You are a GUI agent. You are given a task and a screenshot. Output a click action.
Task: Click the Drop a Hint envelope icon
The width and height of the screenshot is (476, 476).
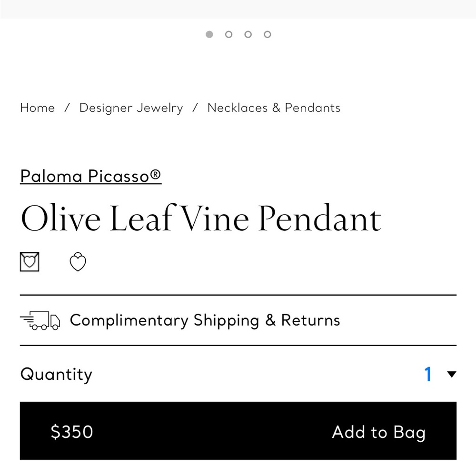(x=29, y=262)
